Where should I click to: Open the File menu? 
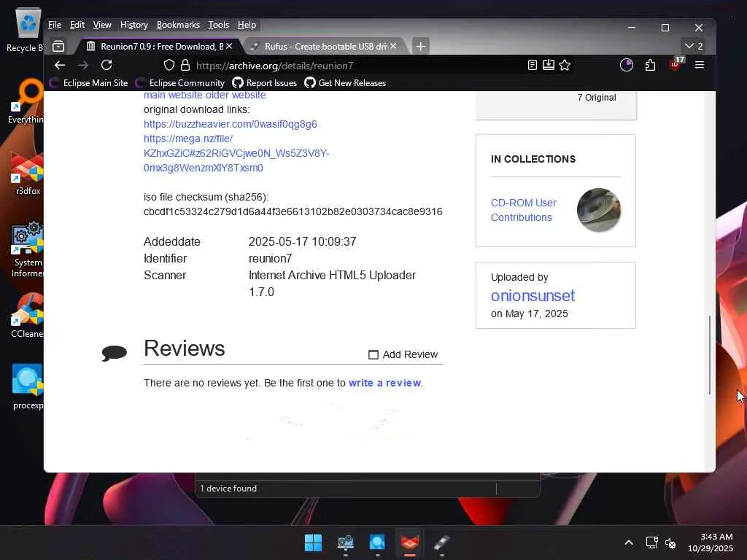(x=55, y=25)
